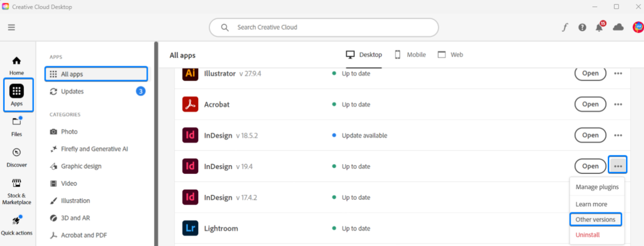The image size is (644, 246).
Task: Click the fonts 'f' icon
Action: click(565, 27)
